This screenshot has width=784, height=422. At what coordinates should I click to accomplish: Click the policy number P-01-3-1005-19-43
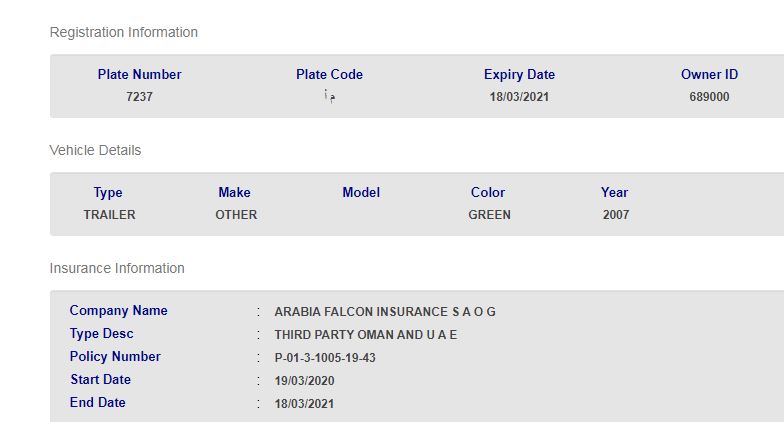[x=325, y=358]
